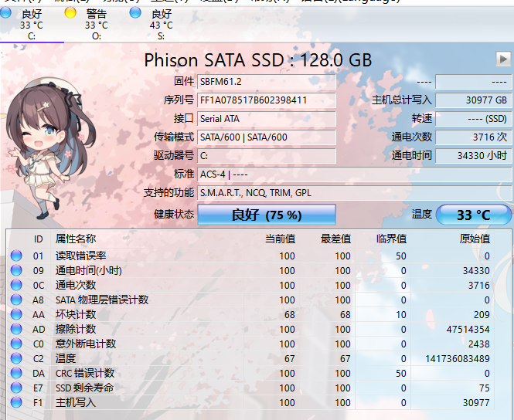Click power on hours value 34330 小时
Image resolution: width=514 pixels, height=420 pixels.
pos(473,156)
